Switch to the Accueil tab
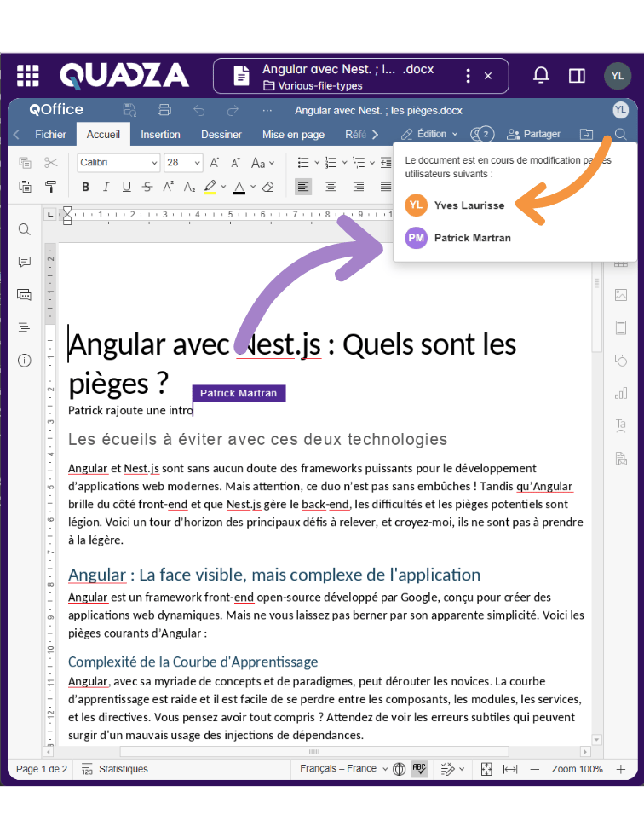 (x=103, y=134)
